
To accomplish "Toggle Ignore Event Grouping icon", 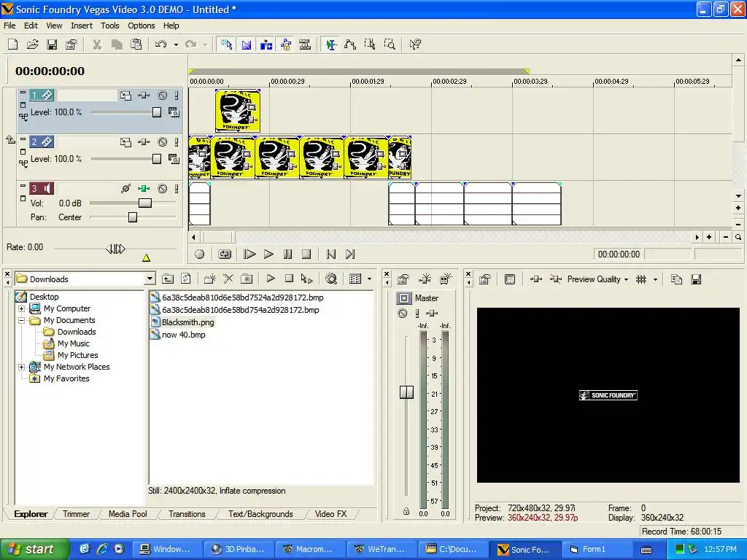I will [x=305, y=44].
